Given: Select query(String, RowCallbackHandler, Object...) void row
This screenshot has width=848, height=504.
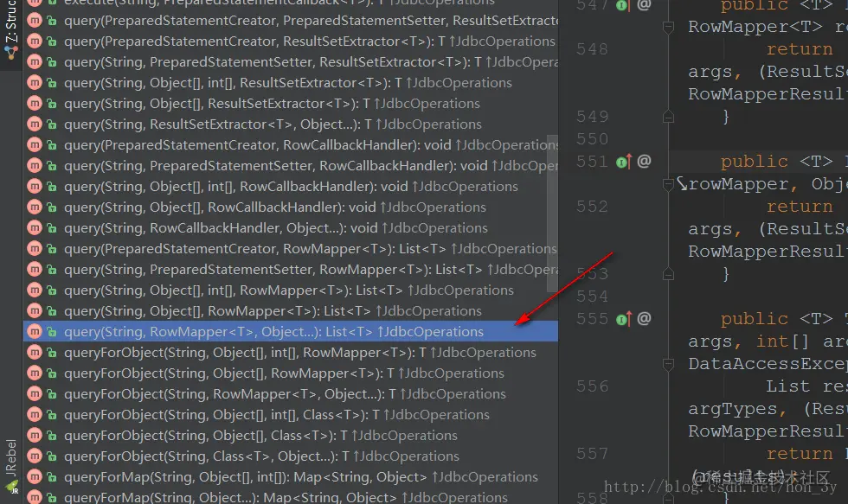Looking at the screenshot, I should click(291, 228).
